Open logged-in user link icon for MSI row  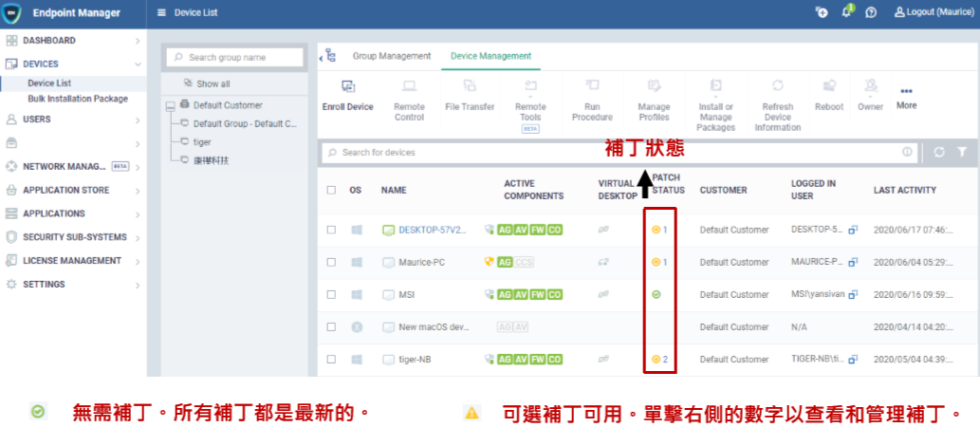pos(853,294)
